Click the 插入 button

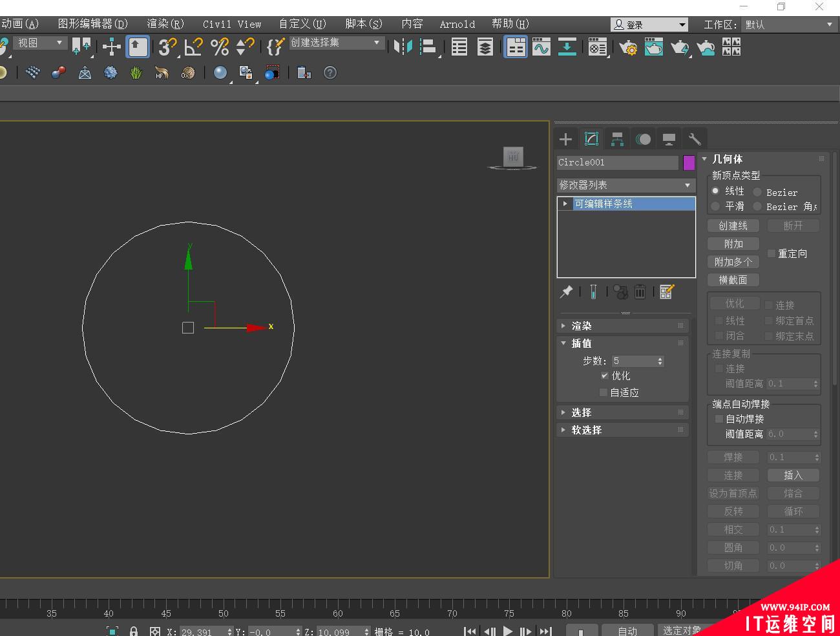[x=793, y=475]
